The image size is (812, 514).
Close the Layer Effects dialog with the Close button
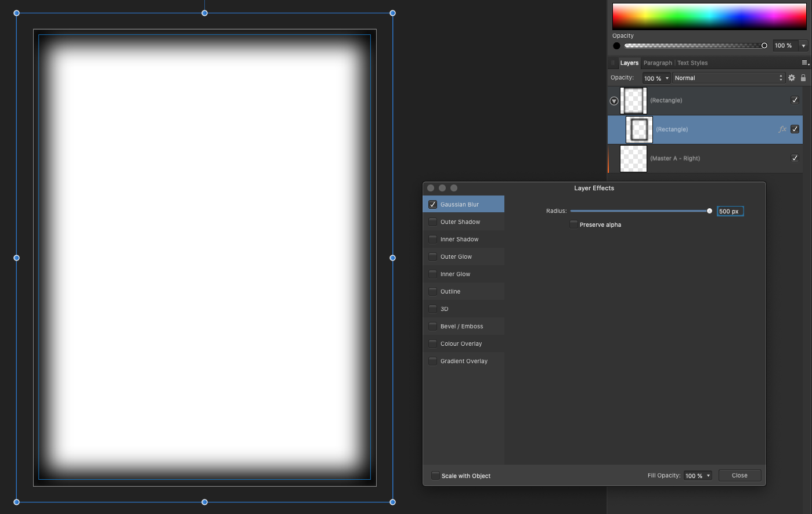click(x=739, y=476)
